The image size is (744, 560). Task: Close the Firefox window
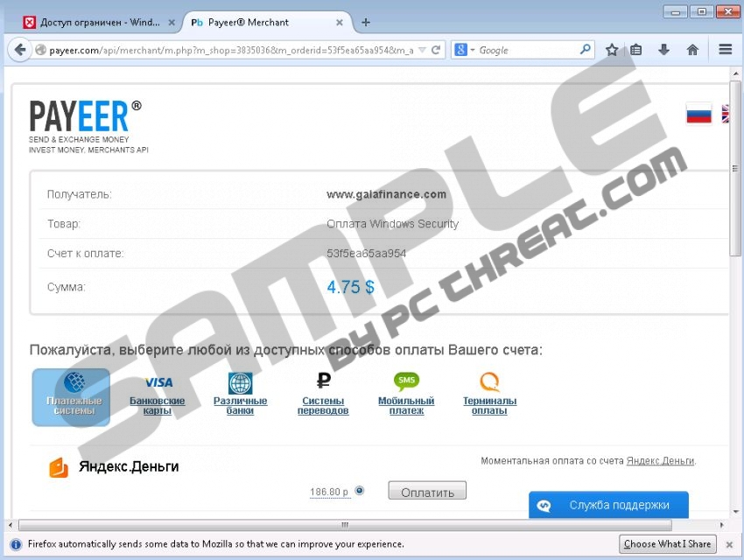pyautogui.click(x=728, y=12)
